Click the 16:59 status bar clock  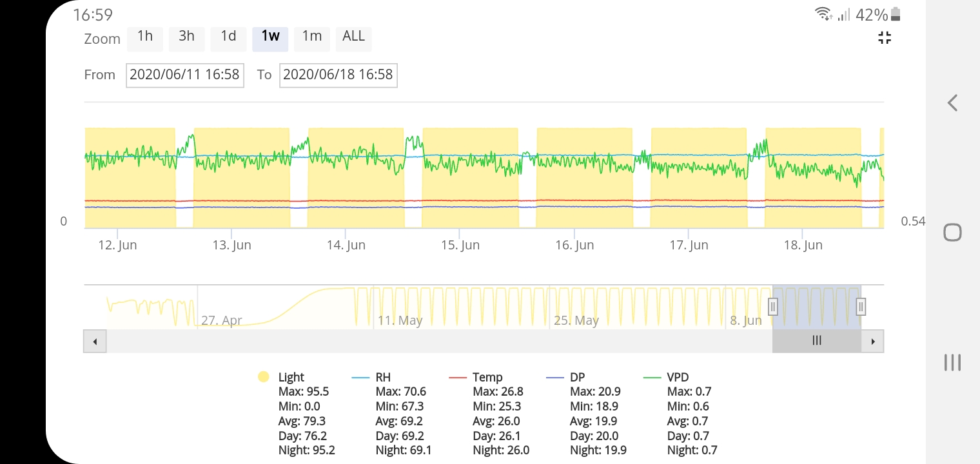coord(93,15)
